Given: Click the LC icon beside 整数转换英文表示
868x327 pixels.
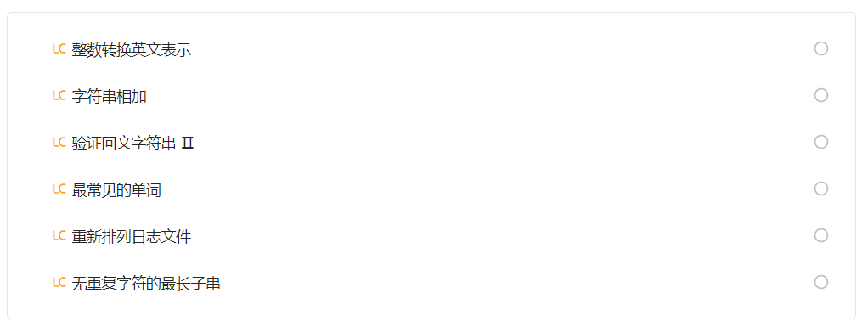Looking at the screenshot, I should [59, 49].
